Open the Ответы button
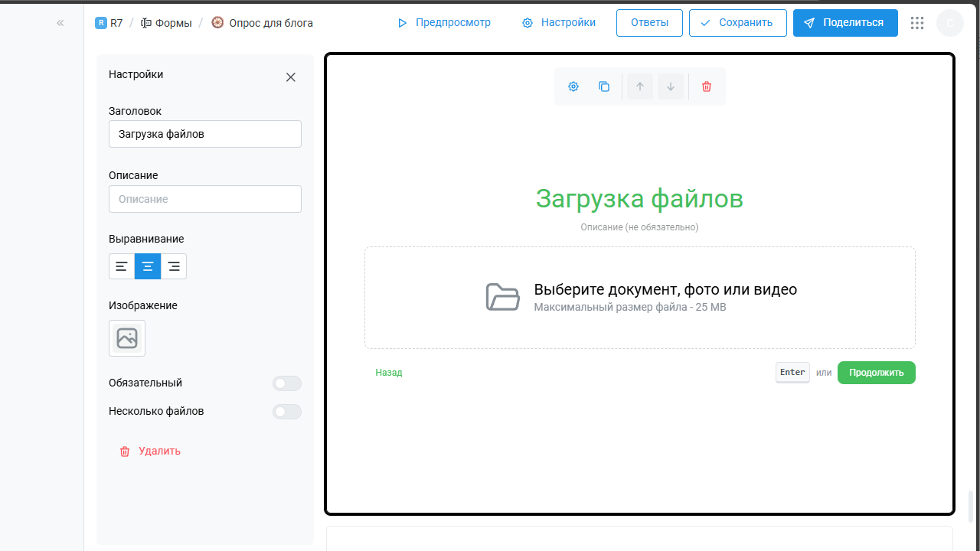The image size is (980, 551). click(649, 23)
